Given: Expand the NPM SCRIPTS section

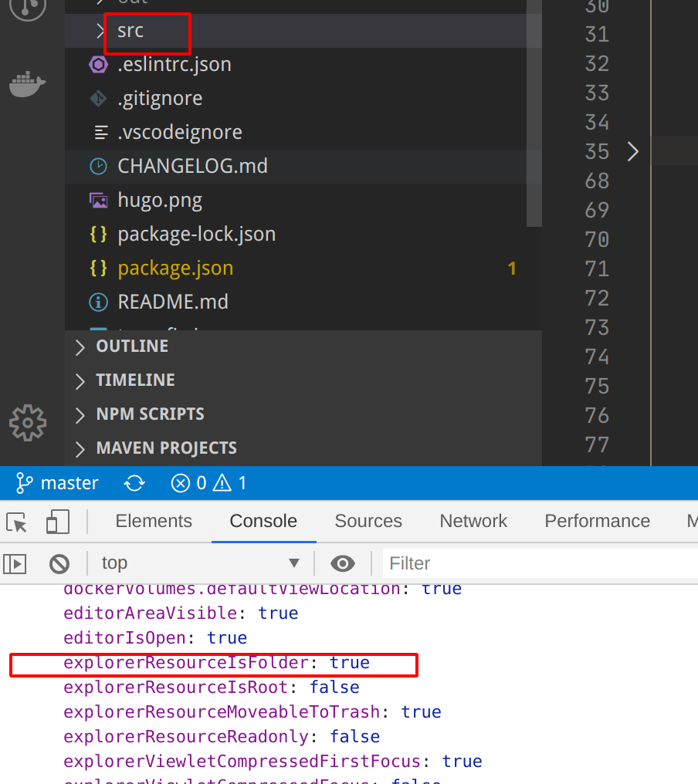Looking at the screenshot, I should pos(303,414).
